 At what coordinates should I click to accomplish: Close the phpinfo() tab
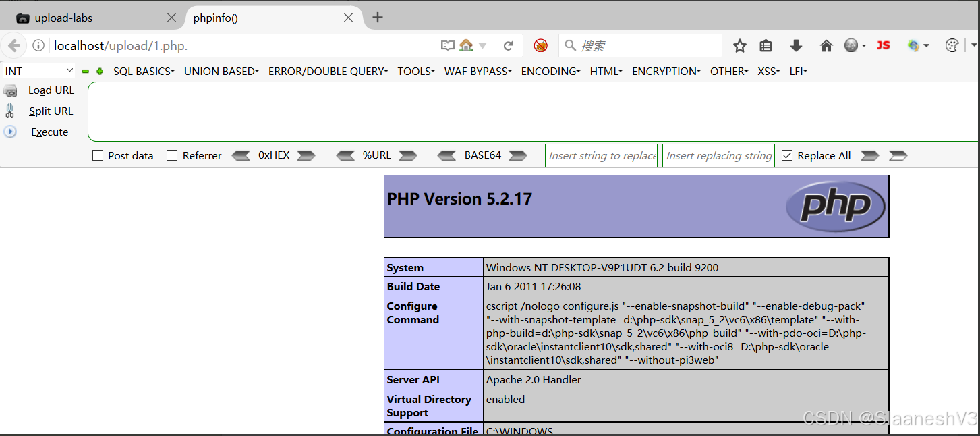[349, 18]
